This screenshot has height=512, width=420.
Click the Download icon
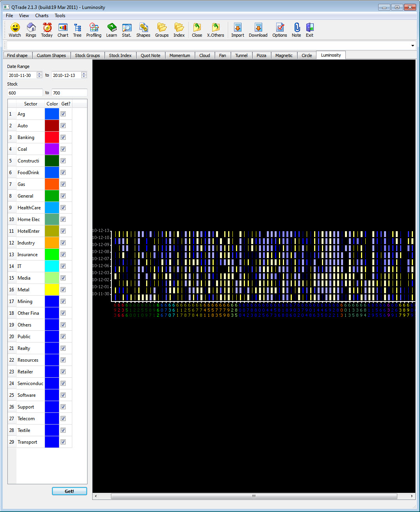coord(258,29)
